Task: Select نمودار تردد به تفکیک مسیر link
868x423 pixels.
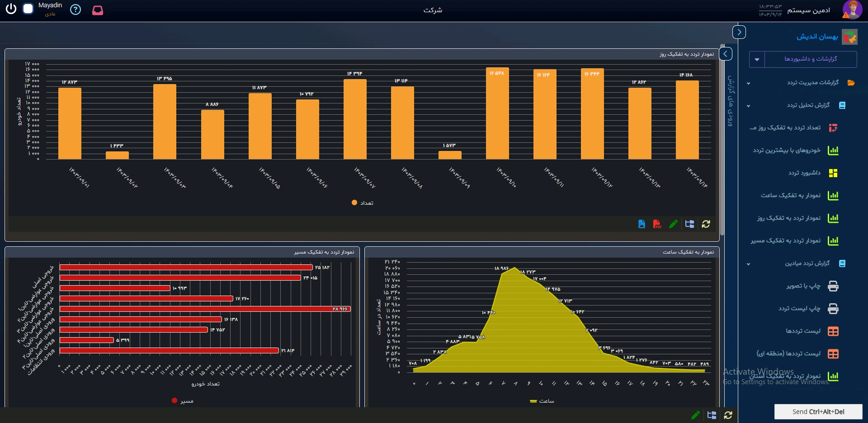Action: [x=786, y=241]
